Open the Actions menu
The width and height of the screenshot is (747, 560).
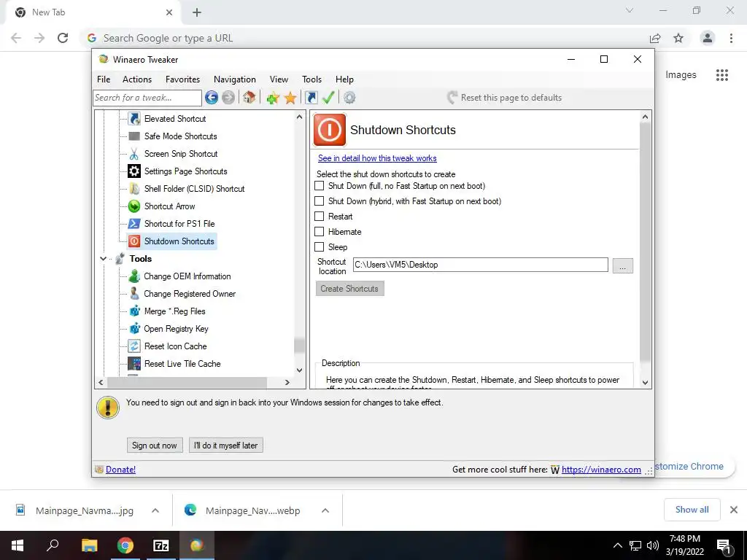tap(136, 79)
